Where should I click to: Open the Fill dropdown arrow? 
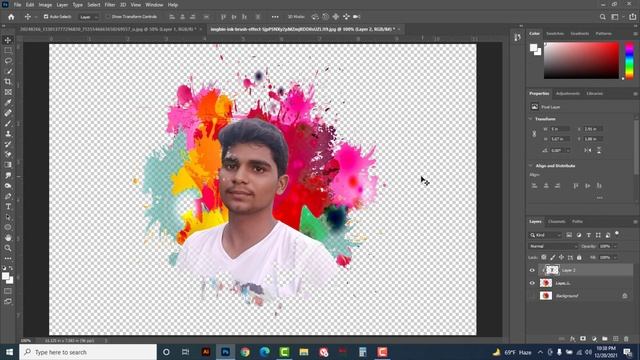tap(615, 258)
